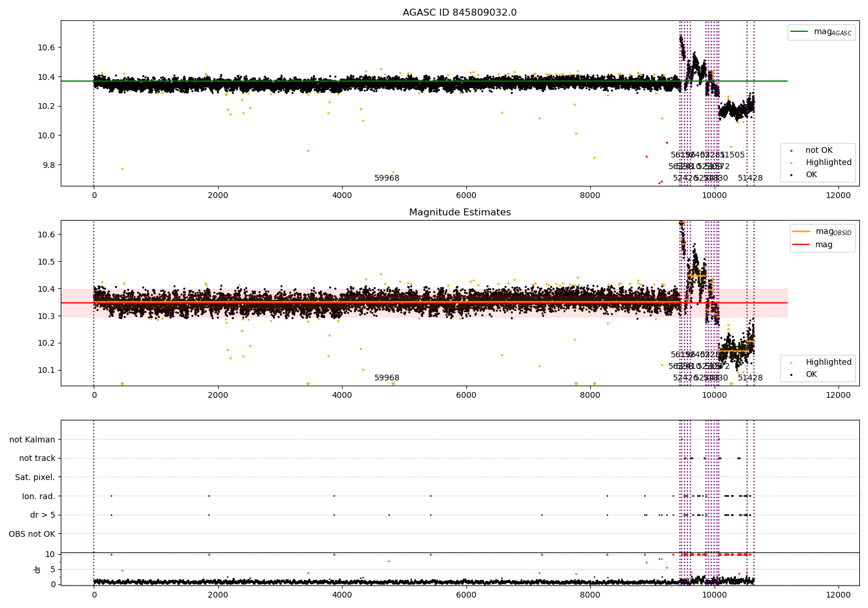Click the "10.5" y-tick in the middle plot
Image resolution: width=868 pixels, height=608 pixels.
pyautogui.click(x=46, y=262)
